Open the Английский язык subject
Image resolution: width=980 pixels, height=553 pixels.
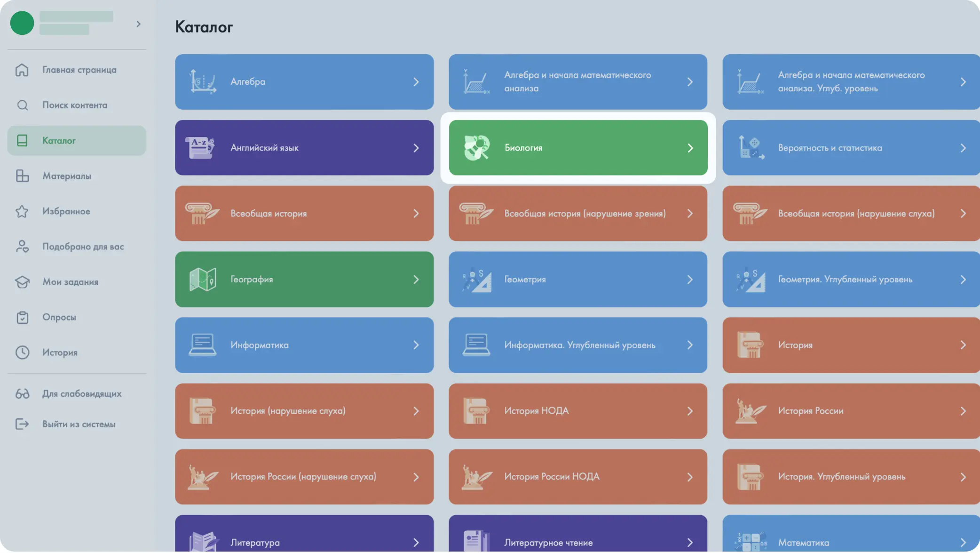tap(304, 148)
